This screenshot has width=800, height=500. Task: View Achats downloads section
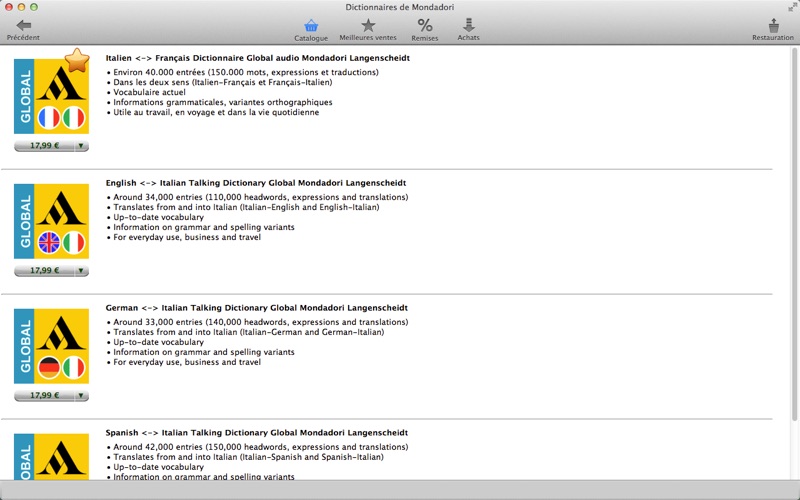468,30
